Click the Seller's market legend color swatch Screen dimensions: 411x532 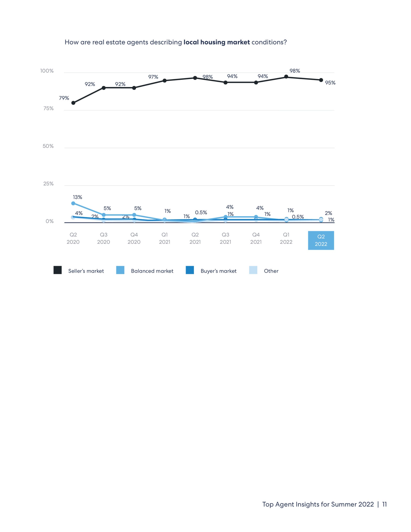[x=58, y=270]
